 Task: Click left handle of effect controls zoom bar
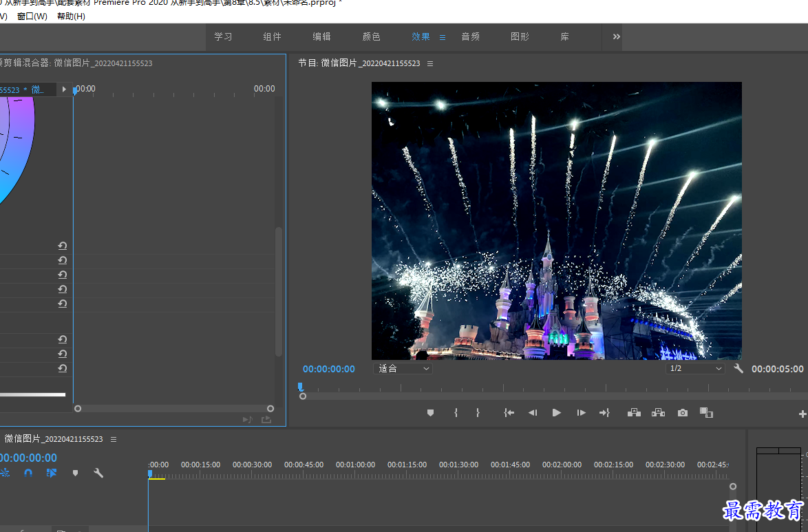(x=78, y=408)
